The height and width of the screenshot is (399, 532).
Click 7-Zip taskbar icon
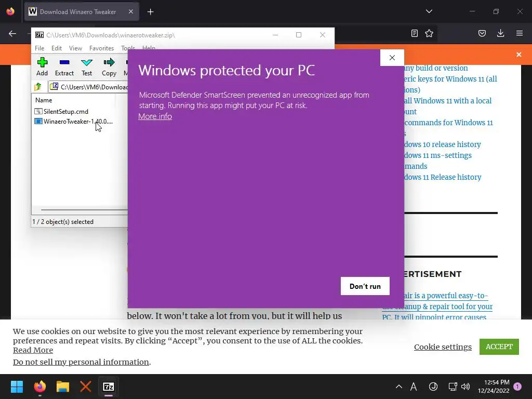click(109, 387)
